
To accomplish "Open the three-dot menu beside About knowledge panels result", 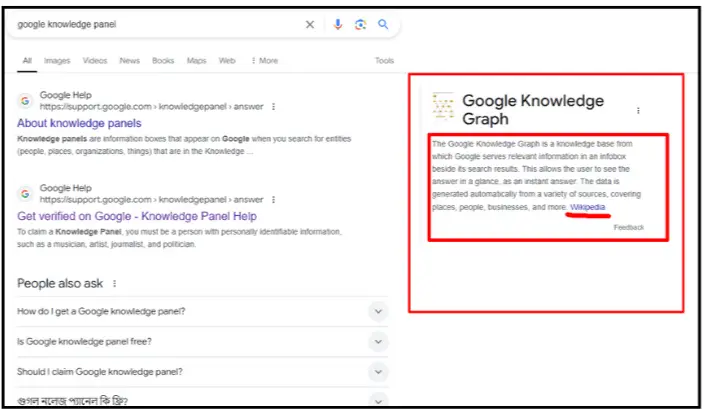I will coord(273,107).
